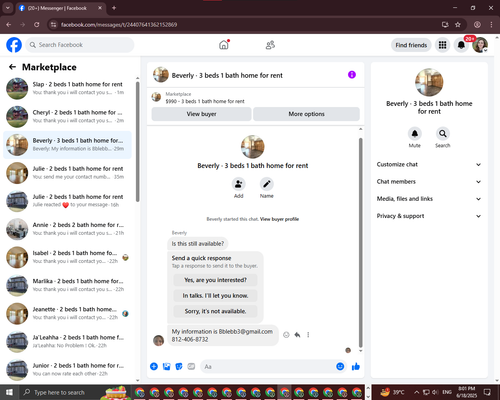
Task: Select the Messenger Facebook browser tab
Action: click(x=60, y=8)
